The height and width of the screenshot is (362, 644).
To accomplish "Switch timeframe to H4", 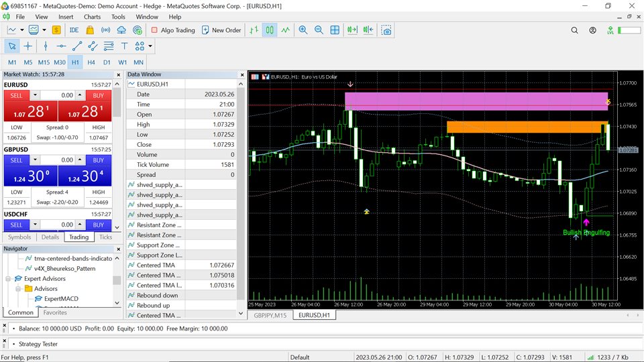I will (91, 62).
